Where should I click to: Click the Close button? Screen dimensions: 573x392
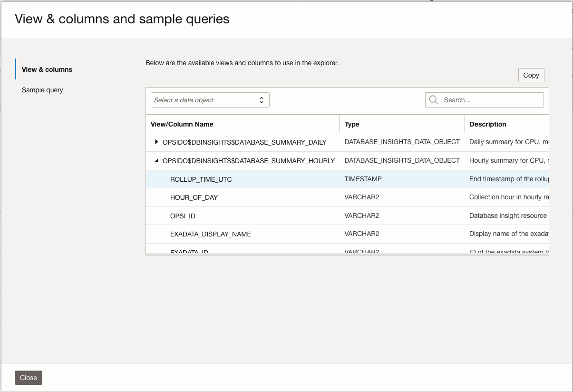pyautogui.click(x=29, y=378)
